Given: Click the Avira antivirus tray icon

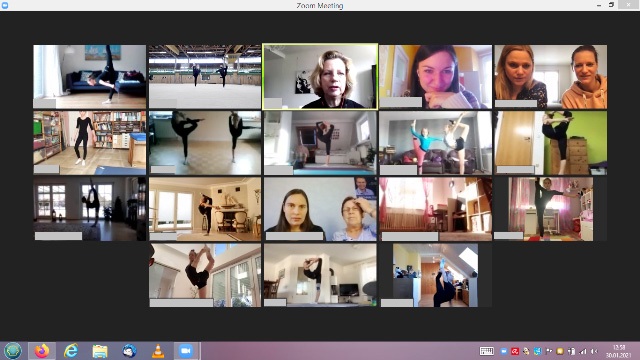Looking at the screenshot, I should (x=515, y=351).
